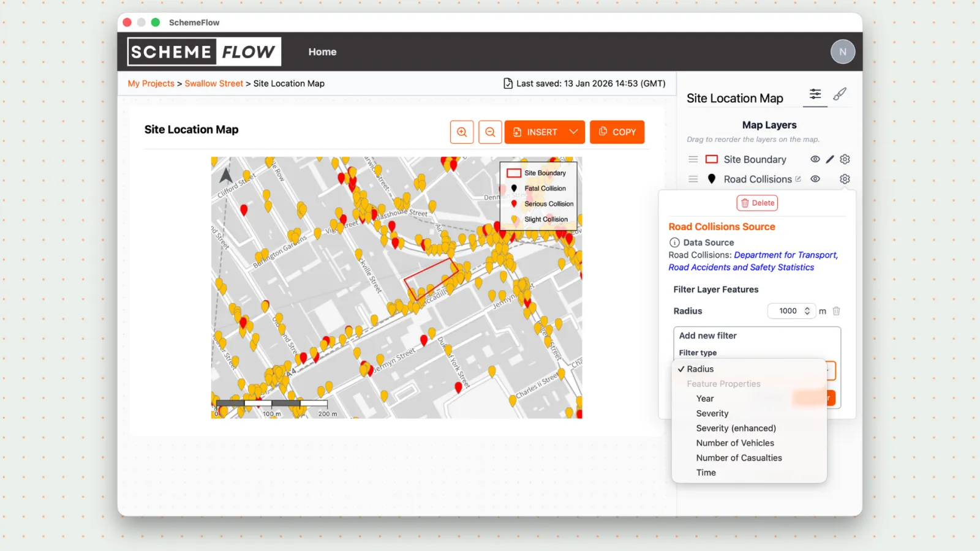Click the Filter Layer Features label
This screenshot has width=980, height=551.
point(715,290)
